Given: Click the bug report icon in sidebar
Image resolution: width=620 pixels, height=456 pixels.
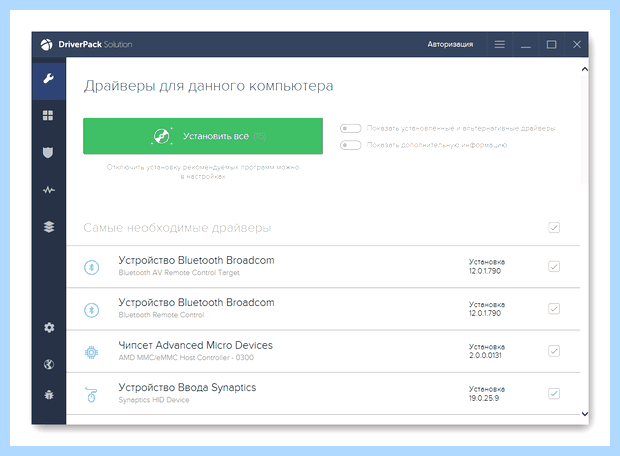Looking at the screenshot, I should 49,394.
